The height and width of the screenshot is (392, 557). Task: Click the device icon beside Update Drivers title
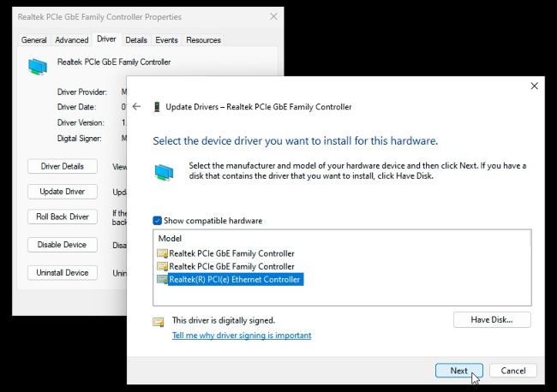(157, 107)
